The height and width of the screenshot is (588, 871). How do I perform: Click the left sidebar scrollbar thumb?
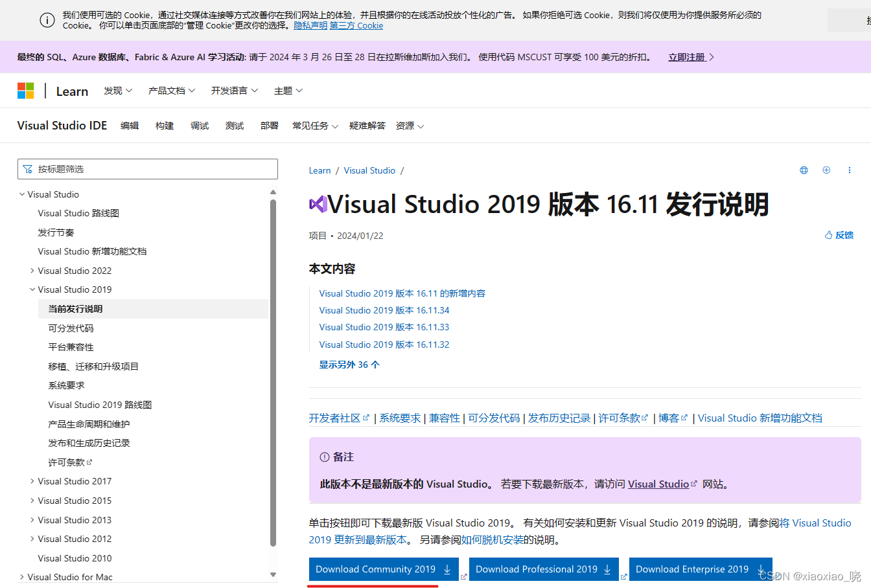click(x=273, y=373)
